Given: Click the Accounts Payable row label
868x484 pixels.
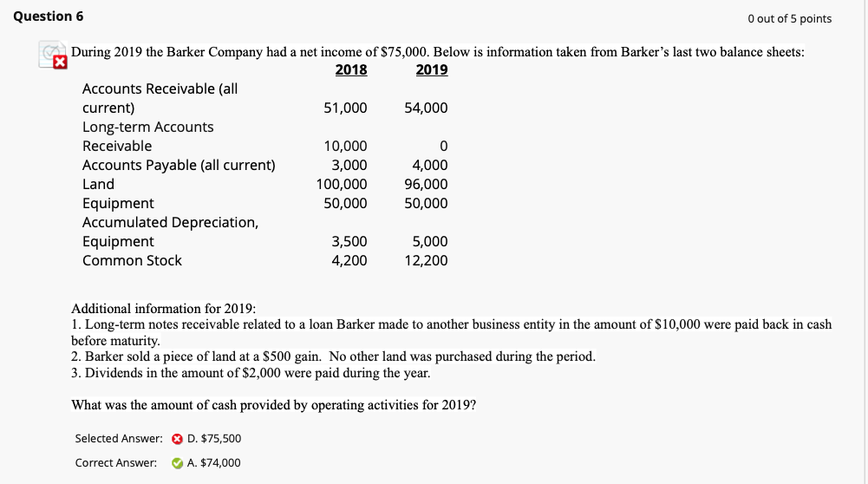Looking at the screenshot, I should point(179,166).
